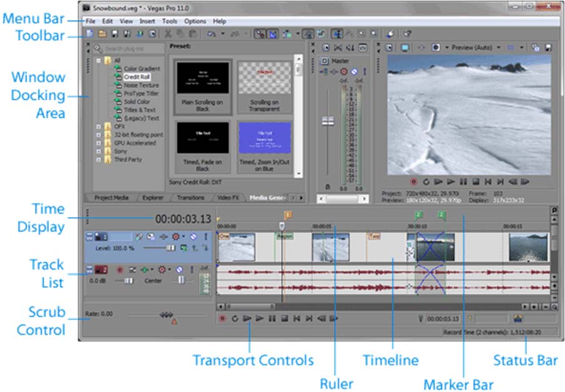Click Dim Output icon in mixer toolbar
This screenshot has height=392, width=565.
pyautogui.click(x=350, y=48)
